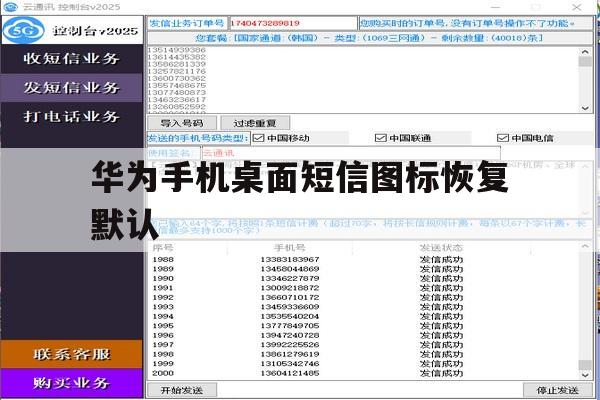This screenshot has height=400, width=600.
Task: Toggle 中国联通 checkbox
Action: [380, 138]
